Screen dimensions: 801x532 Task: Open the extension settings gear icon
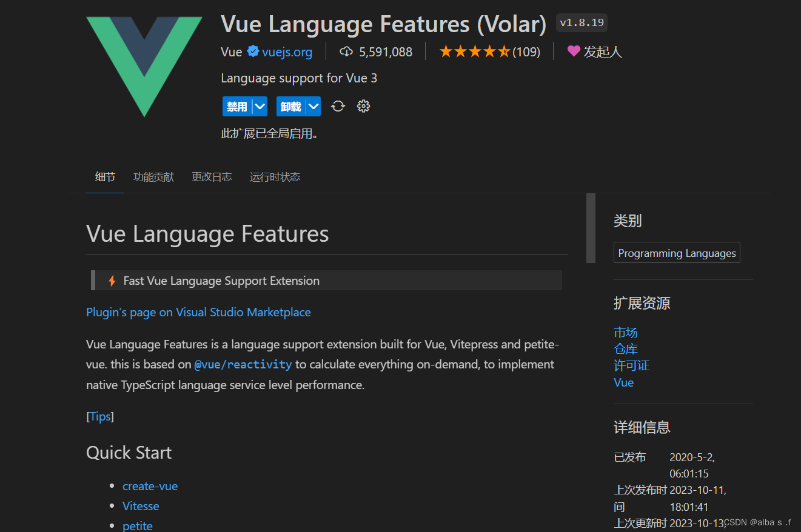pos(363,106)
